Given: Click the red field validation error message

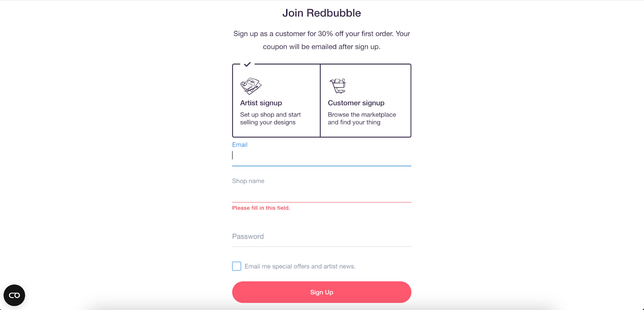Looking at the screenshot, I should pos(261,208).
